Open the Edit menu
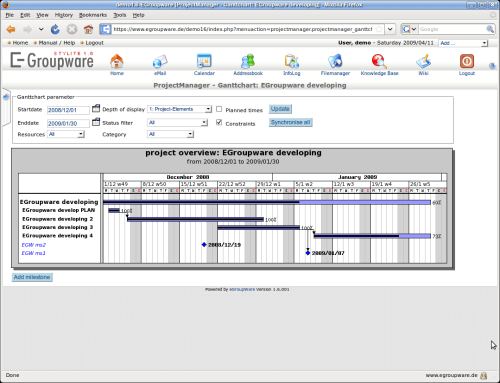Viewport: 500px width, 383px height. point(25,15)
